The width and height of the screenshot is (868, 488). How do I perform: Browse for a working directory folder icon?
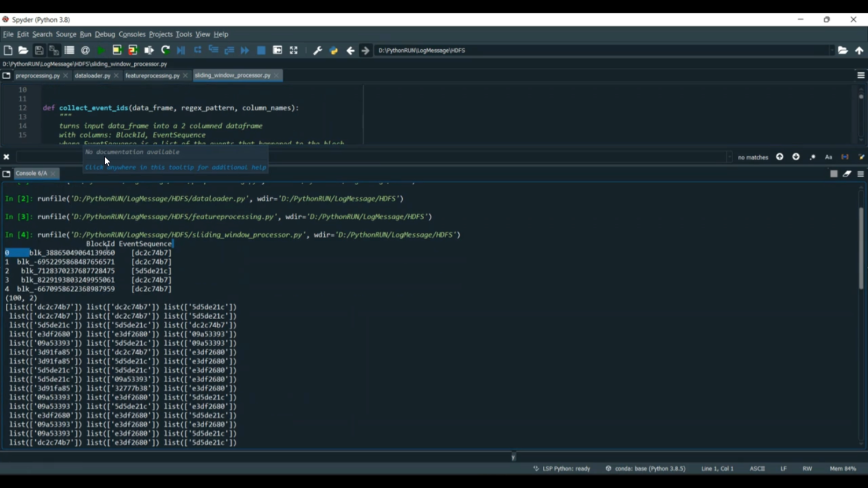(843, 51)
